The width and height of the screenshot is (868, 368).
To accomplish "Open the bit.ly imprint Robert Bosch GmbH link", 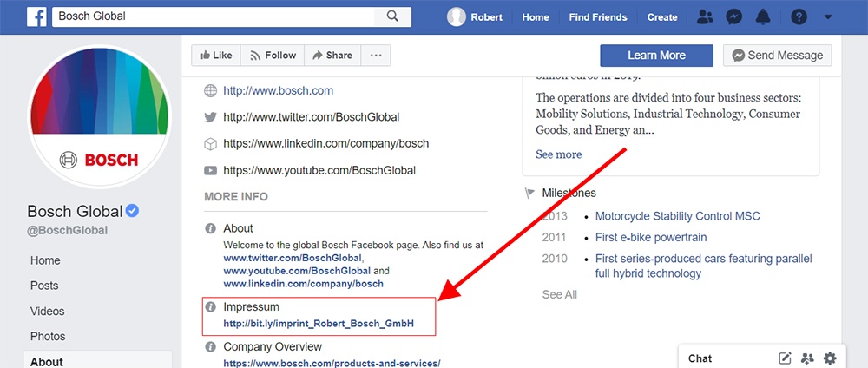I will pyautogui.click(x=319, y=324).
